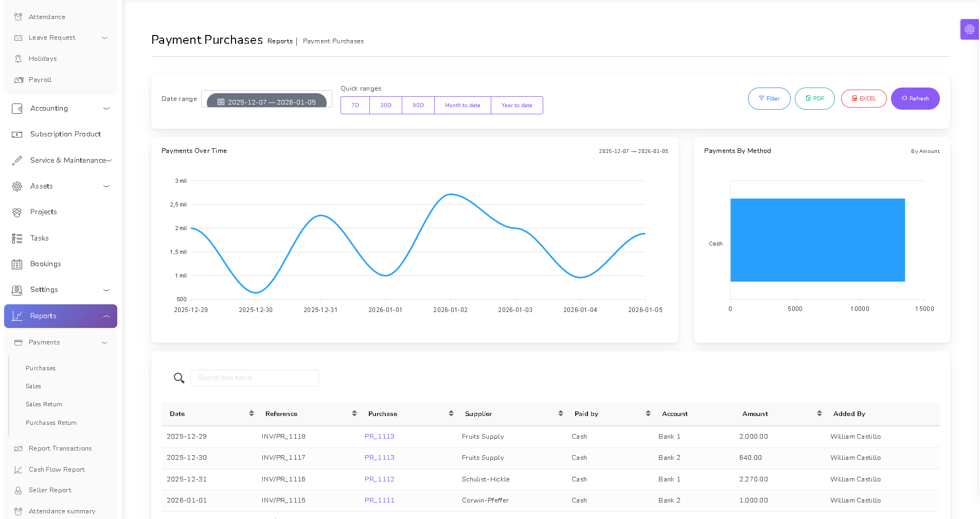980x519 pixels.
Task: Click the search magnifier icon above table
Action: tap(179, 378)
